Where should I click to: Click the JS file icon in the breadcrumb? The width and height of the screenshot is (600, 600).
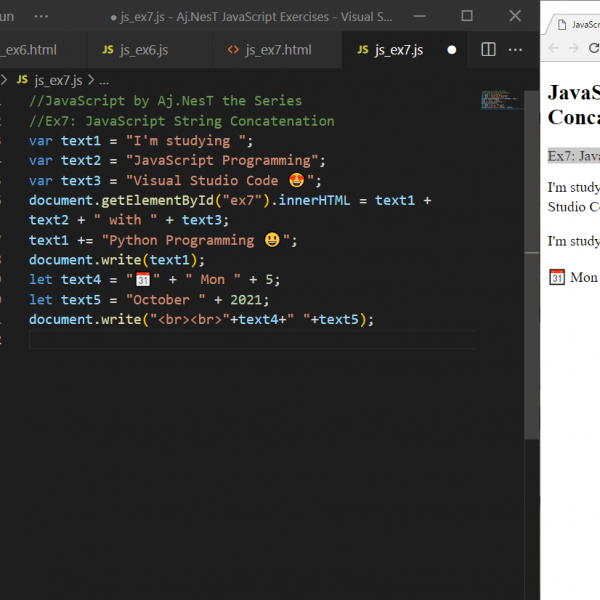(23, 81)
